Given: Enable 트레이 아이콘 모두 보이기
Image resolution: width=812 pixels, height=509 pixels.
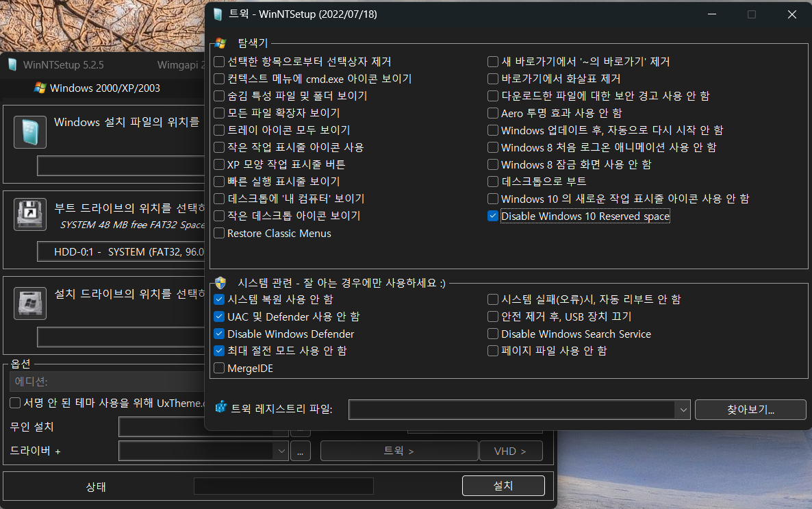Looking at the screenshot, I should (x=219, y=130).
